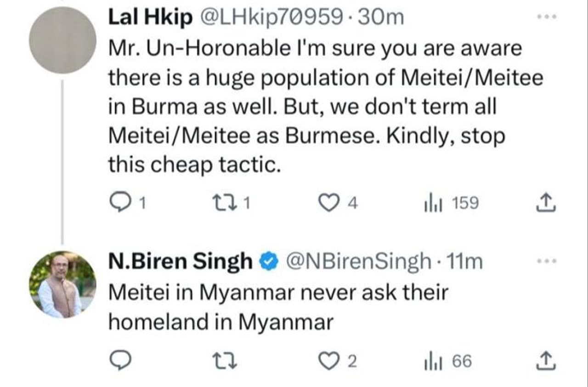Open Lal Hkip's gray profile avatar
The height and width of the screenshot is (387, 588).
(x=62, y=40)
